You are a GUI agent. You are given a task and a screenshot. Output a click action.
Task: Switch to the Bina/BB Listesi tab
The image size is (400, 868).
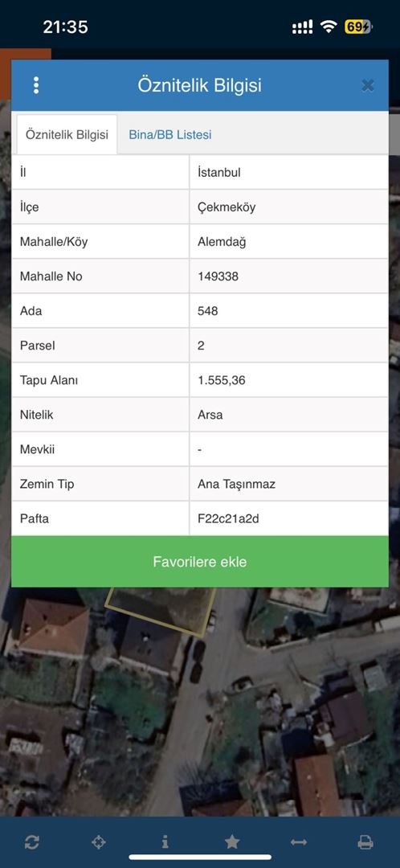pyautogui.click(x=169, y=134)
